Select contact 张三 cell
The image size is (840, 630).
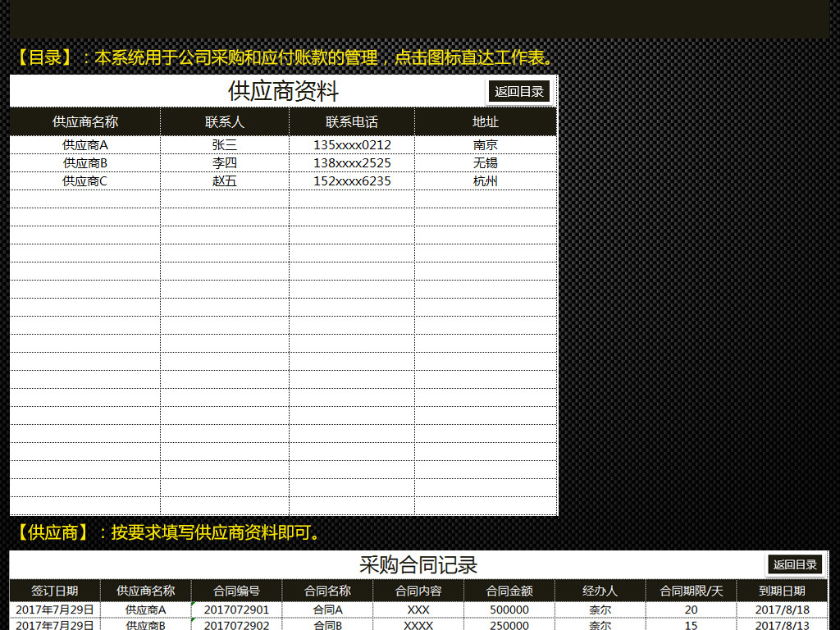pos(224,144)
